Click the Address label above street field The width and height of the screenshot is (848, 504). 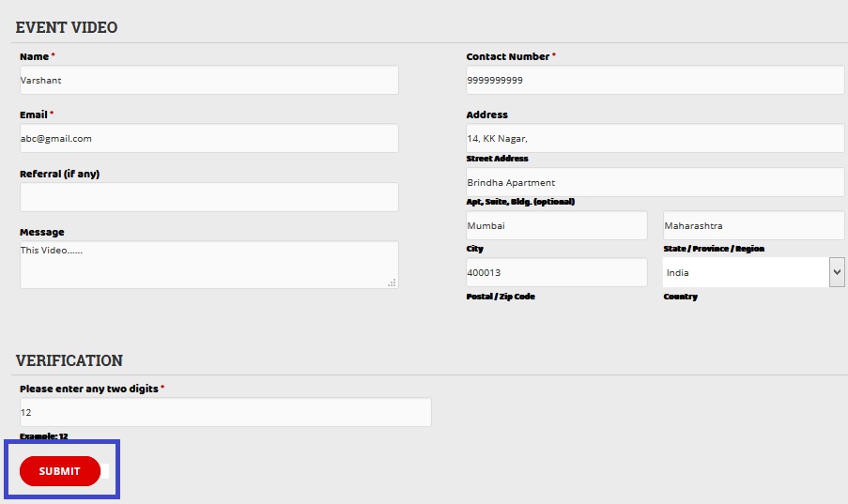pyautogui.click(x=486, y=115)
